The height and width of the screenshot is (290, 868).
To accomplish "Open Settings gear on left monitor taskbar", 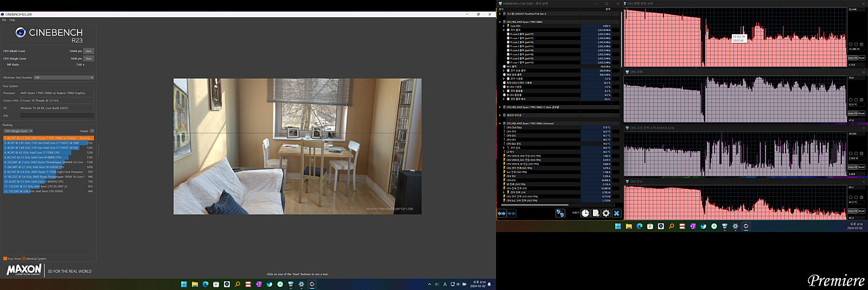I will click(302, 284).
